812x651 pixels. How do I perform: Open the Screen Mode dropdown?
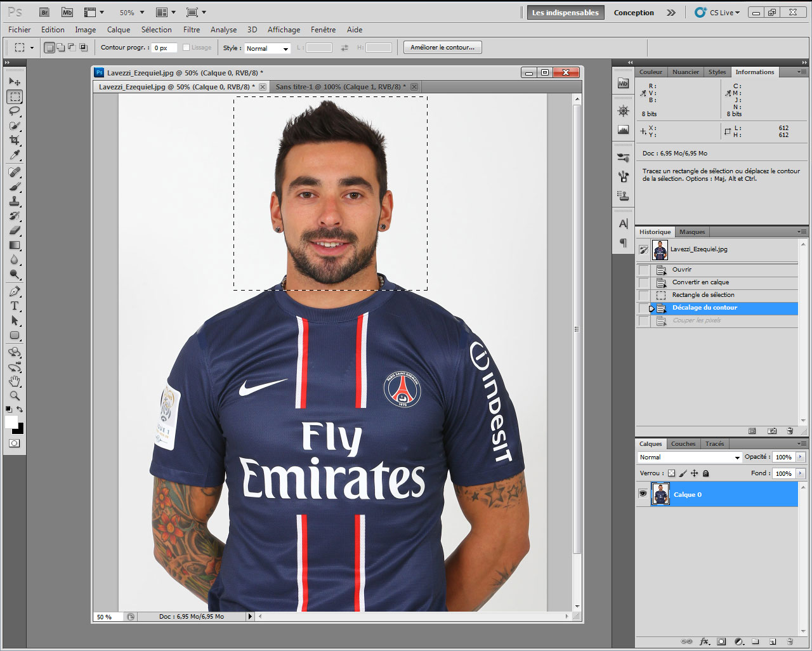[x=196, y=12]
